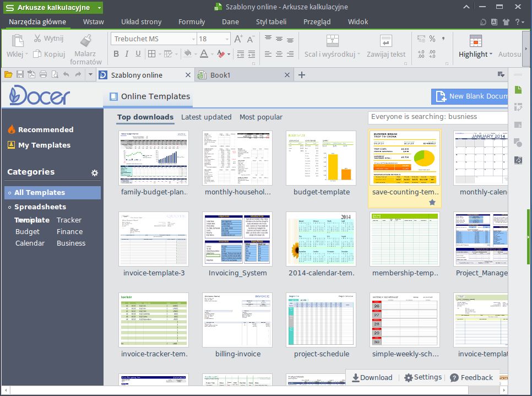532x396 pixels.
Task: Open the budget-template thumbnail
Action: pyautogui.click(x=321, y=158)
